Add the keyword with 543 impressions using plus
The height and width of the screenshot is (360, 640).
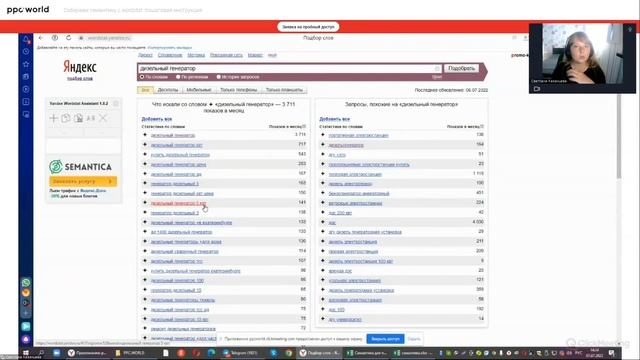(145, 154)
